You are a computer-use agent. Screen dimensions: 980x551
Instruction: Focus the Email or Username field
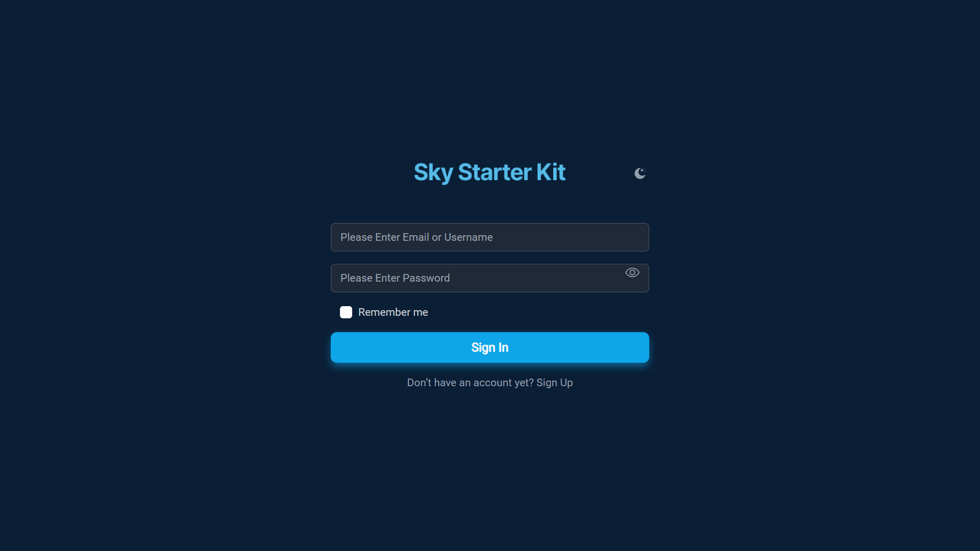(490, 237)
